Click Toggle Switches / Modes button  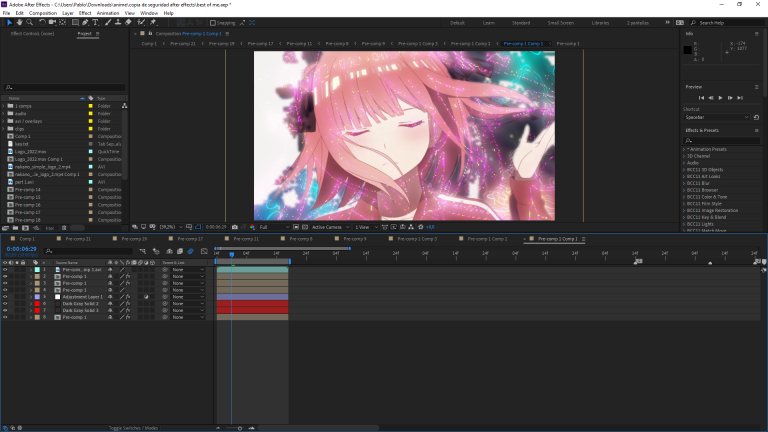click(133, 428)
